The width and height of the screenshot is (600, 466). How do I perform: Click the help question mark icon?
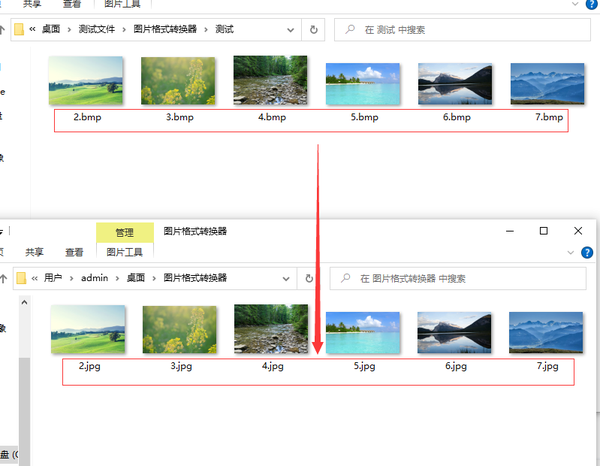pyautogui.click(x=586, y=253)
